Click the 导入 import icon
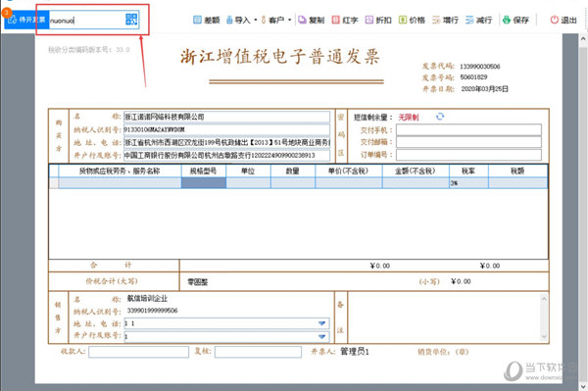This screenshot has width=588, height=391. [229, 20]
